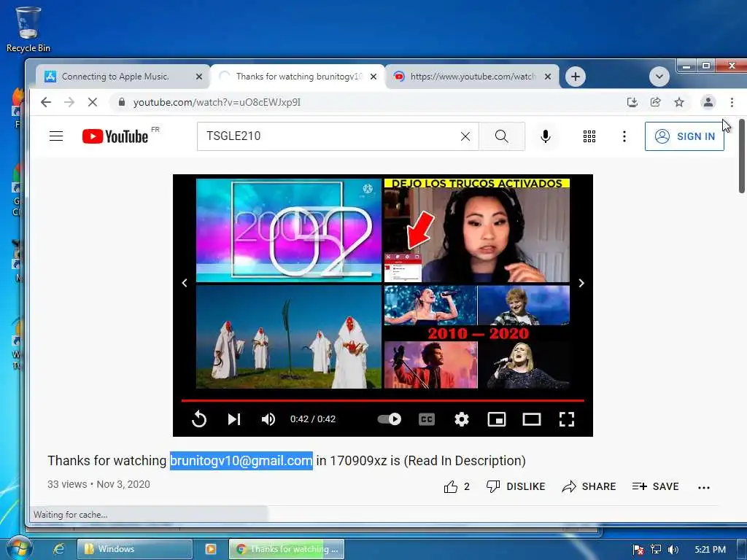Screen dimensions: 747x560
Task: Open a new browser tab
Action: coord(576,77)
